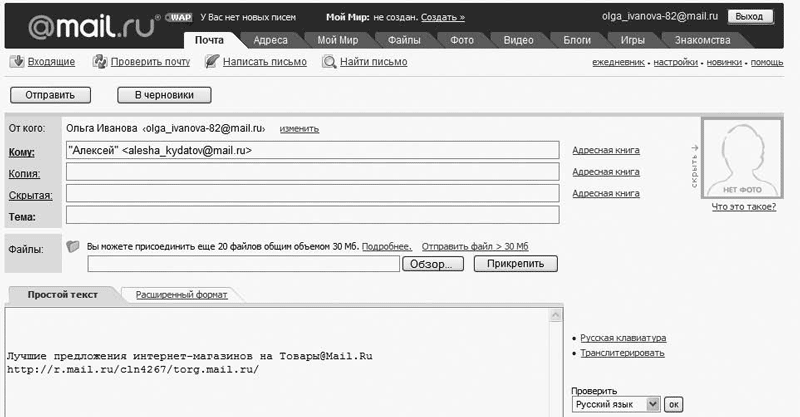Screen dimensions: 800x417
Task: Click the pencil icon for Написать письмо
Action: pyautogui.click(x=211, y=62)
